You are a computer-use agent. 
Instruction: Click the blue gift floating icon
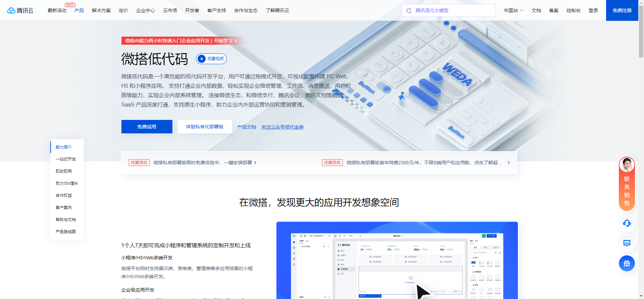(627, 263)
